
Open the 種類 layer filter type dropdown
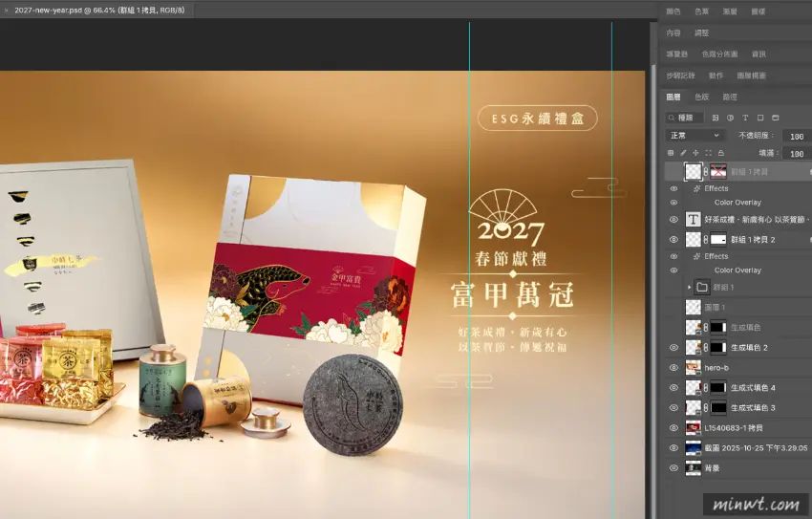pos(685,119)
